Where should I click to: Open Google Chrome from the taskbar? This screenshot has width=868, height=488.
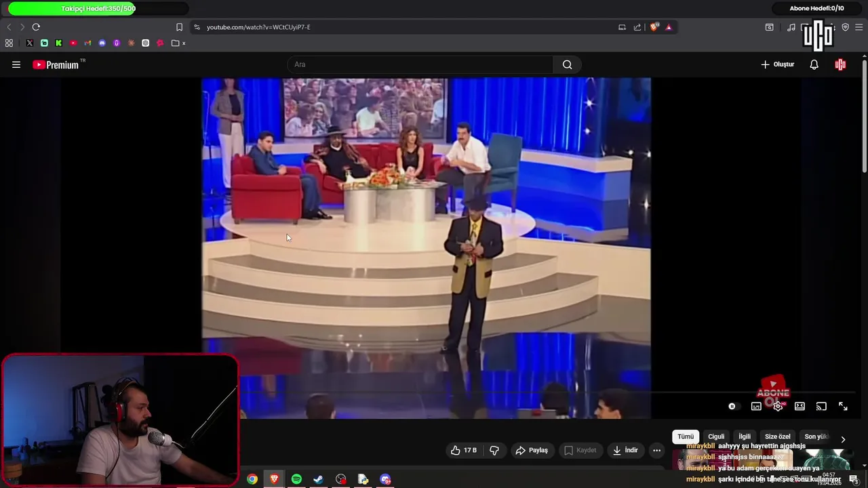[x=252, y=479]
